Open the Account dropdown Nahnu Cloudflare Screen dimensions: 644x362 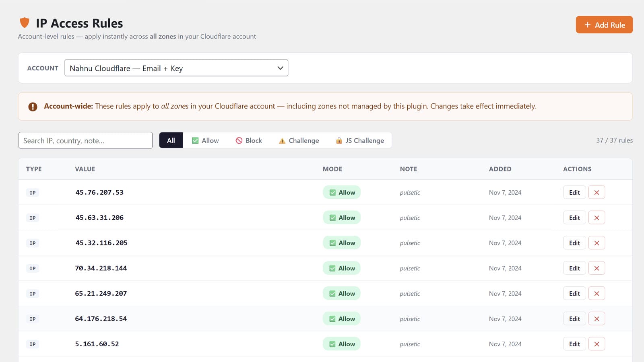pos(176,68)
